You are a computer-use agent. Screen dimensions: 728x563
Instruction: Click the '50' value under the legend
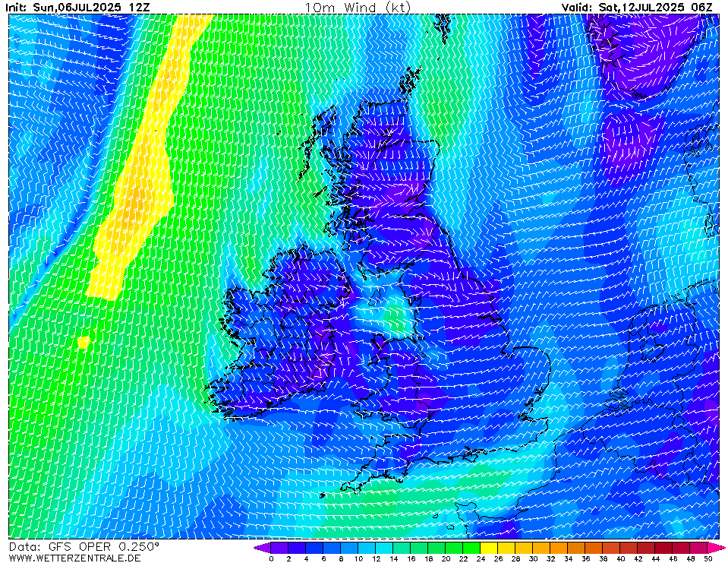708,558
